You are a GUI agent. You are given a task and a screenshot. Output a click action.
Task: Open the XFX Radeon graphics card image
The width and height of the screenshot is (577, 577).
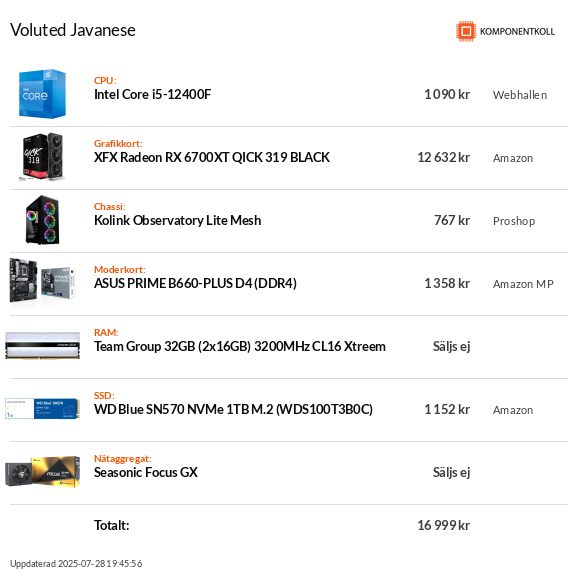[42, 157]
